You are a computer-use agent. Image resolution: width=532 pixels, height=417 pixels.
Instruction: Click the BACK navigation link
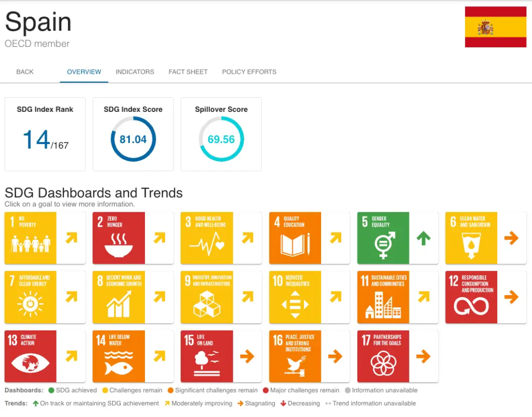click(x=24, y=72)
